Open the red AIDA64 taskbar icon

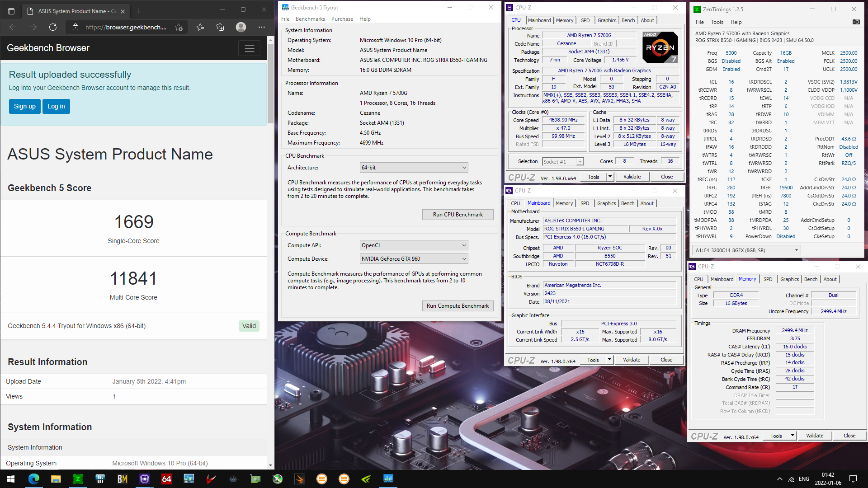pos(166,479)
